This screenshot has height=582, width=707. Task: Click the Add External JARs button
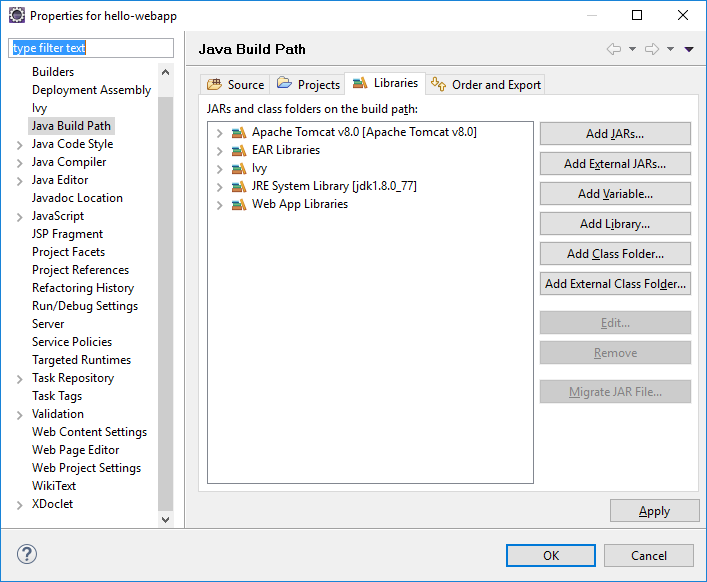615,164
